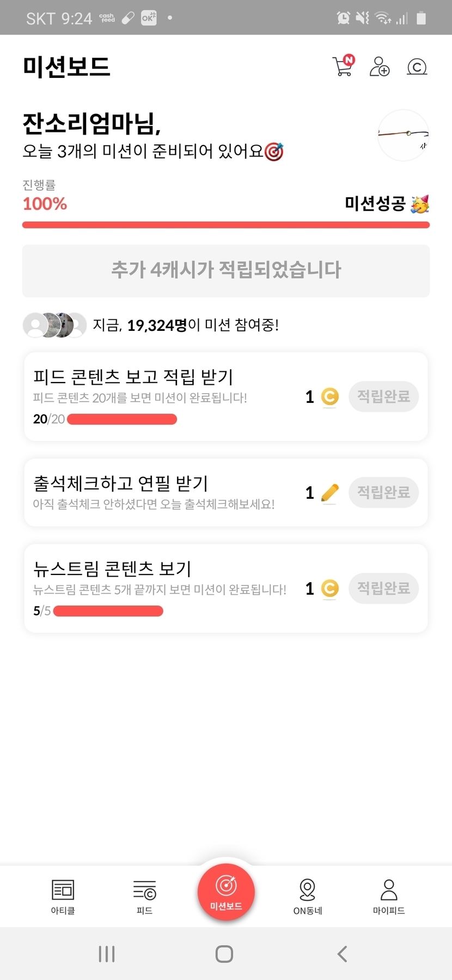
Task: Open the ON동네 tab
Action: [x=308, y=896]
